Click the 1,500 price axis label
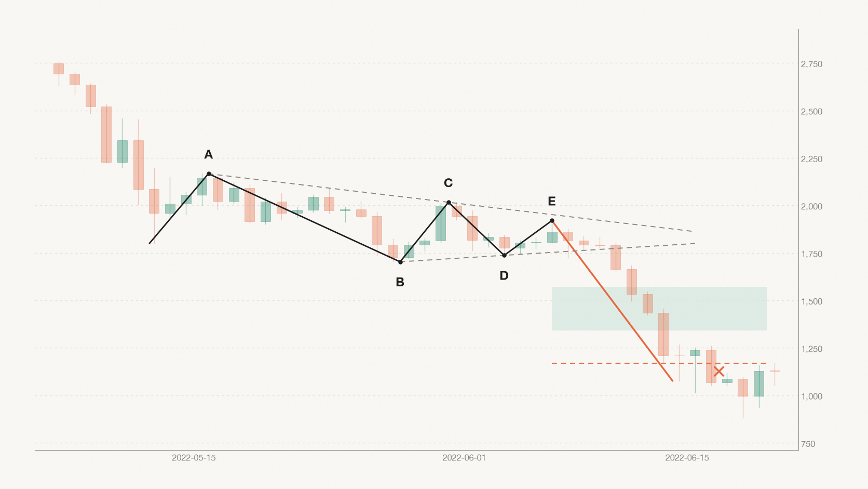This screenshot has width=868, height=489. tap(811, 301)
